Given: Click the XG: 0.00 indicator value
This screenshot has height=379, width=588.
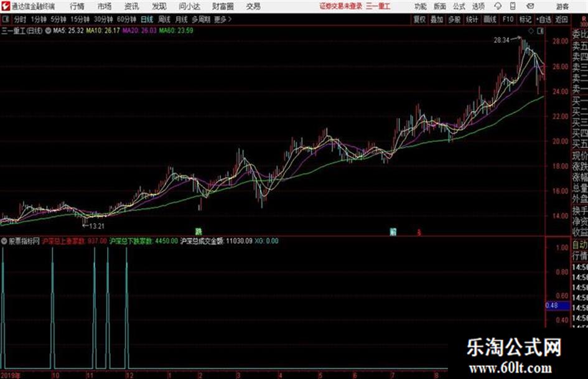Looking at the screenshot, I should click(266, 241).
